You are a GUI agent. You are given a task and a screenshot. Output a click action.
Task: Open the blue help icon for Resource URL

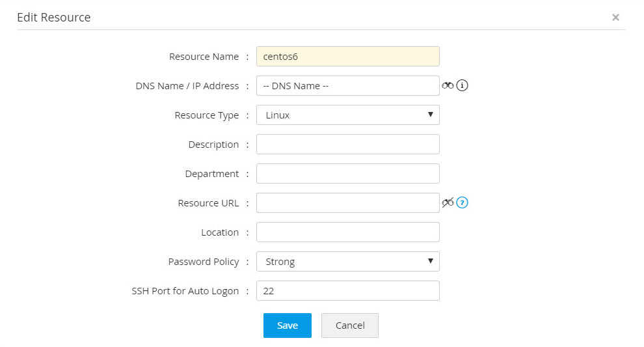[x=463, y=202]
